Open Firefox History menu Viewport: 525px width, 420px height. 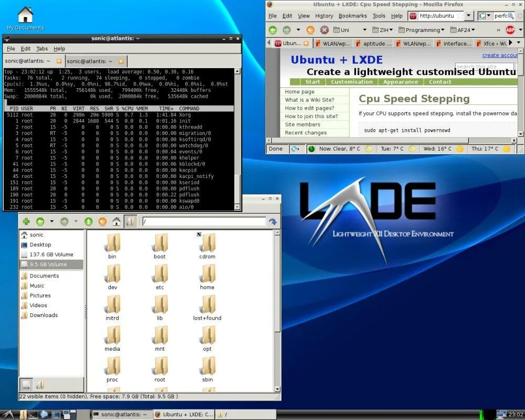click(x=324, y=16)
